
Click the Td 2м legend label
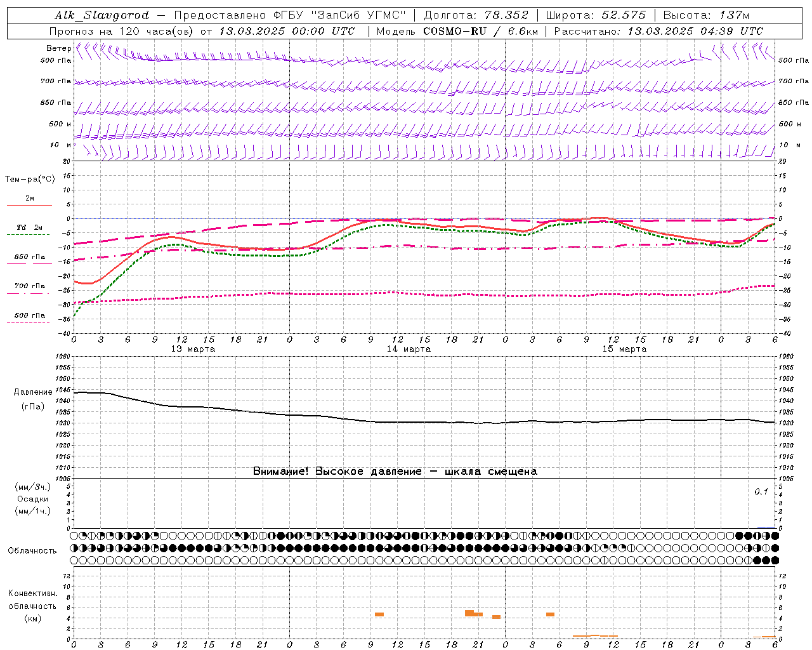pos(30,227)
